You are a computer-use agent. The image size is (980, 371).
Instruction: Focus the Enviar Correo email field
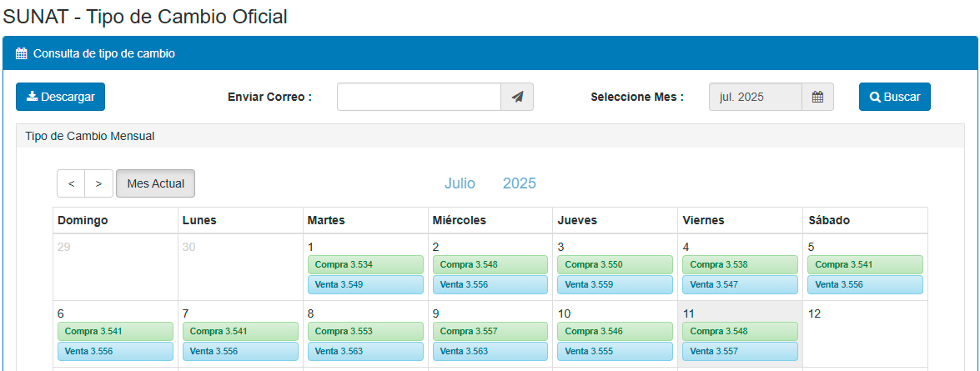pyautogui.click(x=419, y=97)
